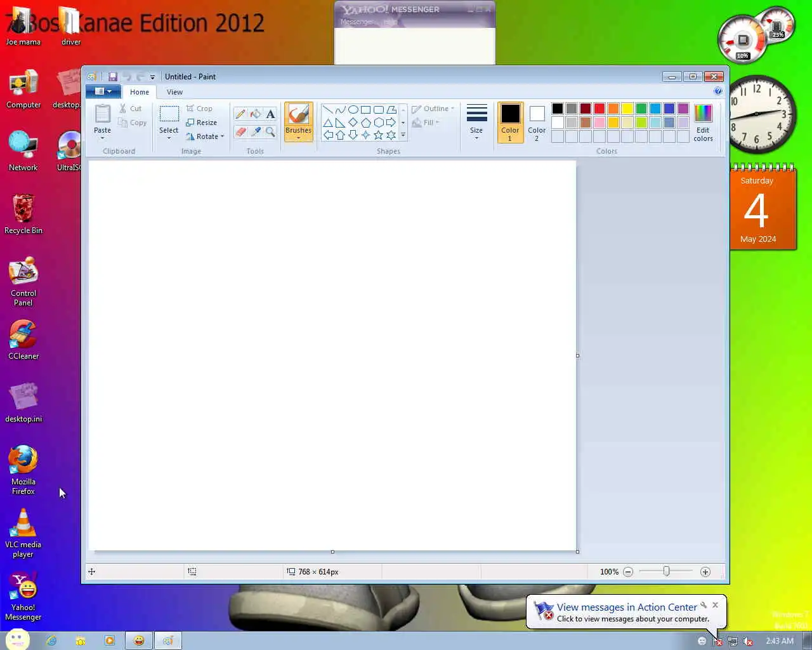Choose the Pentagon shape
The height and width of the screenshot is (650, 812).
[366, 123]
